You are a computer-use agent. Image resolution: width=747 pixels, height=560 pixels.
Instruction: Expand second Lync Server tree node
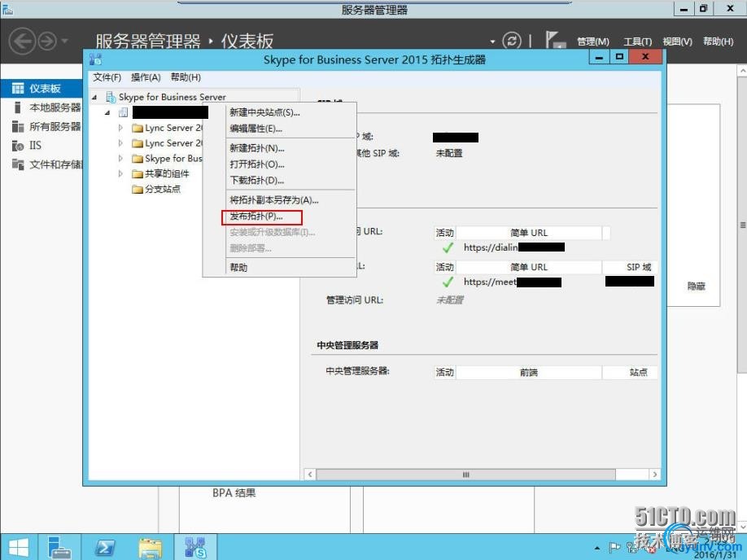pyautogui.click(x=120, y=143)
